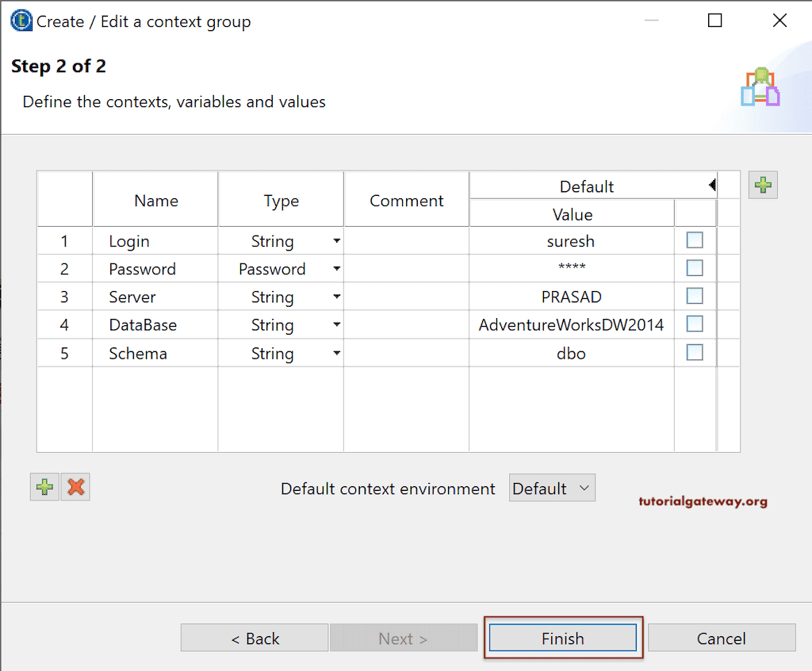812x671 pixels.
Task: Click the Comment column header
Action: click(406, 201)
